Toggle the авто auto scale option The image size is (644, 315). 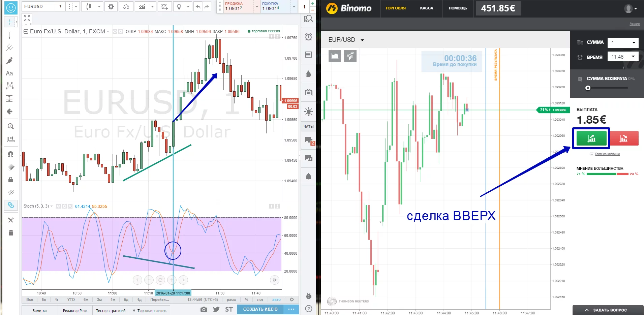click(x=276, y=300)
